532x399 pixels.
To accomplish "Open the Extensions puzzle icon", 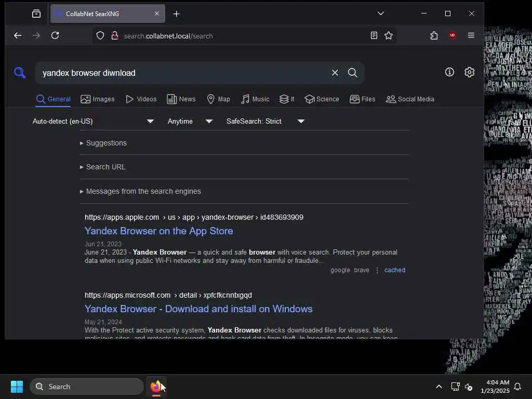I will click(434, 36).
